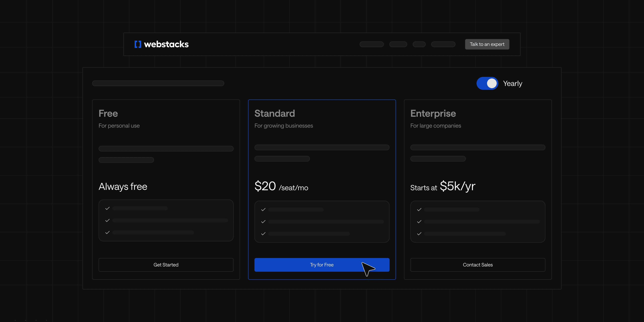Select the Enterprise plan heading
The image size is (644, 322).
433,114
